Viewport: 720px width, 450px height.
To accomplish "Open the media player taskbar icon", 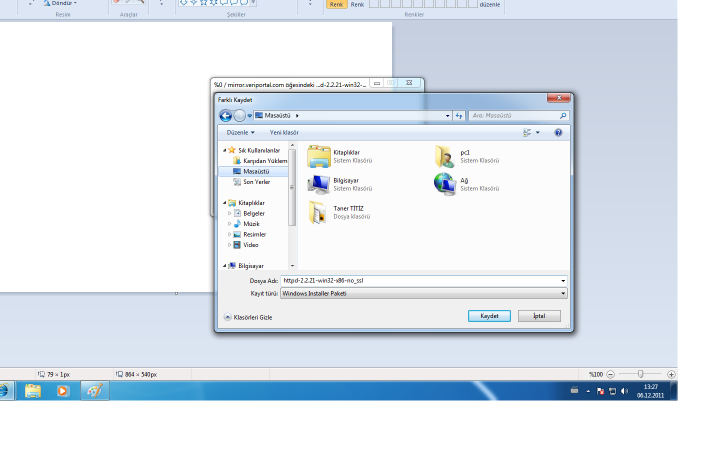I will pyautogui.click(x=62, y=390).
